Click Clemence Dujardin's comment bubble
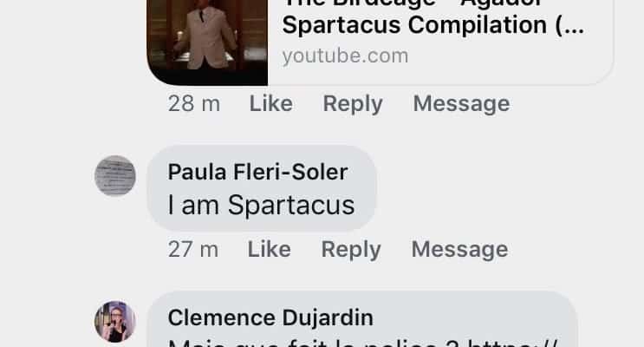The width and height of the screenshot is (644, 347). click(x=362, y=319)
